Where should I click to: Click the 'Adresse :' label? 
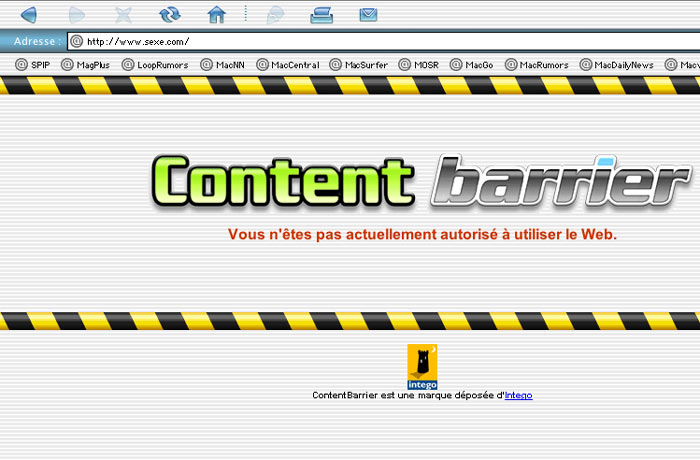point(38,42)
